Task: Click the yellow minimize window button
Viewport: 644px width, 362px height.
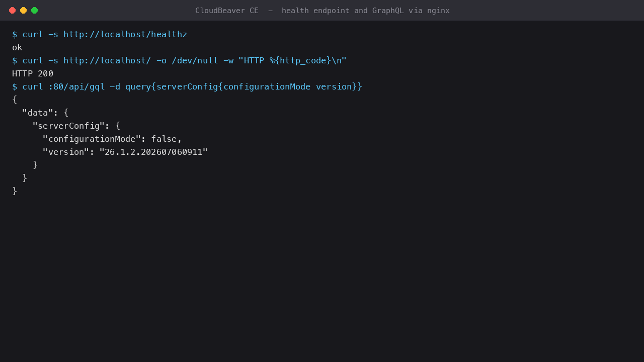Action: coord(24,10)
